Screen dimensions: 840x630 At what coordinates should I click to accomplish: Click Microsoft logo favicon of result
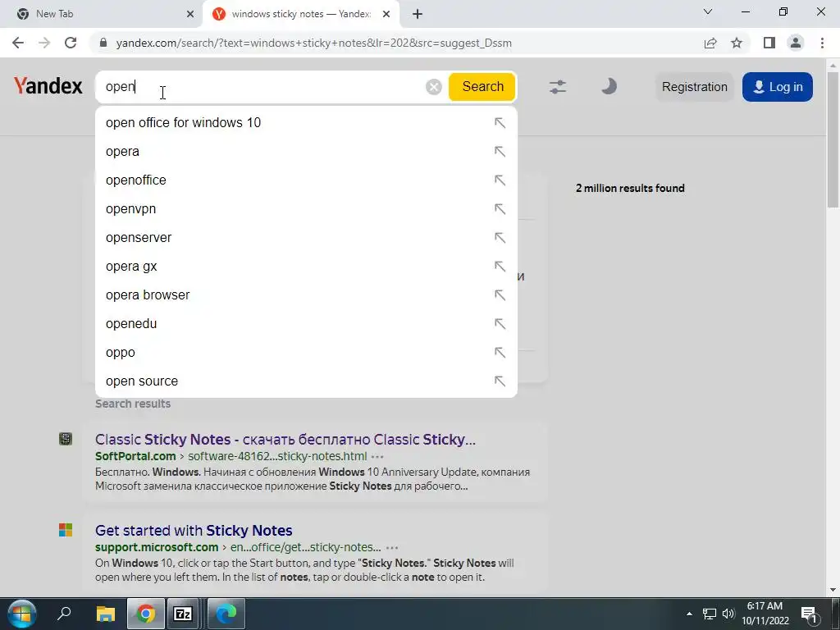(x=66, y=531)
